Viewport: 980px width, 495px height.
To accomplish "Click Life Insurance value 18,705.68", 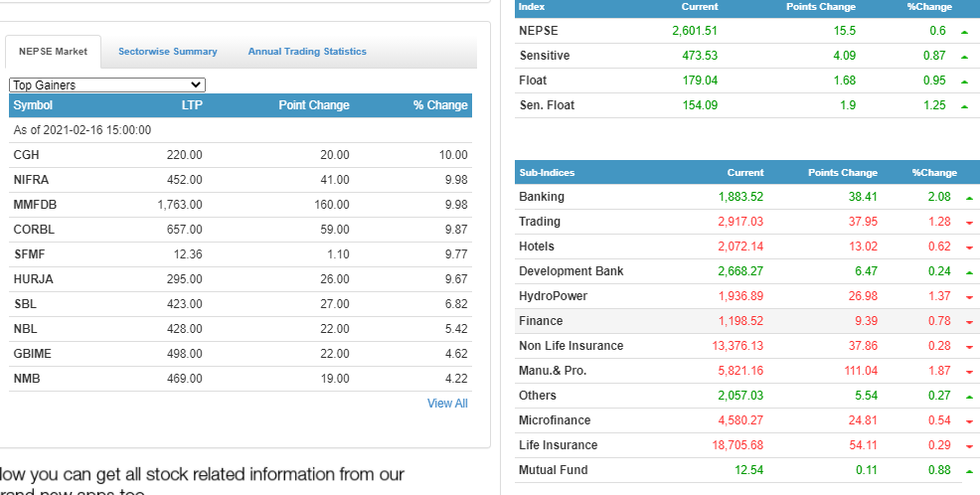I will 737,445.
